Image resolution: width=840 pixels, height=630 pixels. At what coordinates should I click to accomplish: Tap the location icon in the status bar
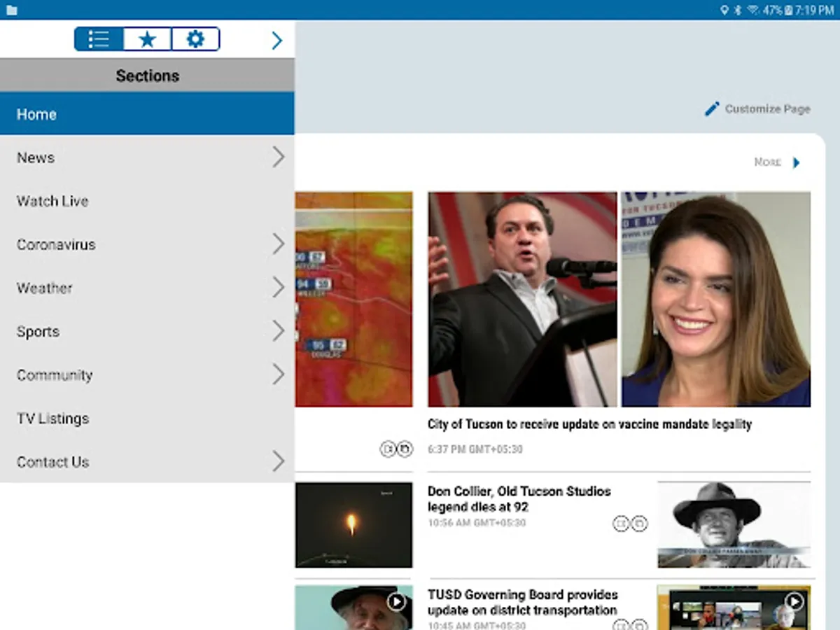[x=724, y=10]
